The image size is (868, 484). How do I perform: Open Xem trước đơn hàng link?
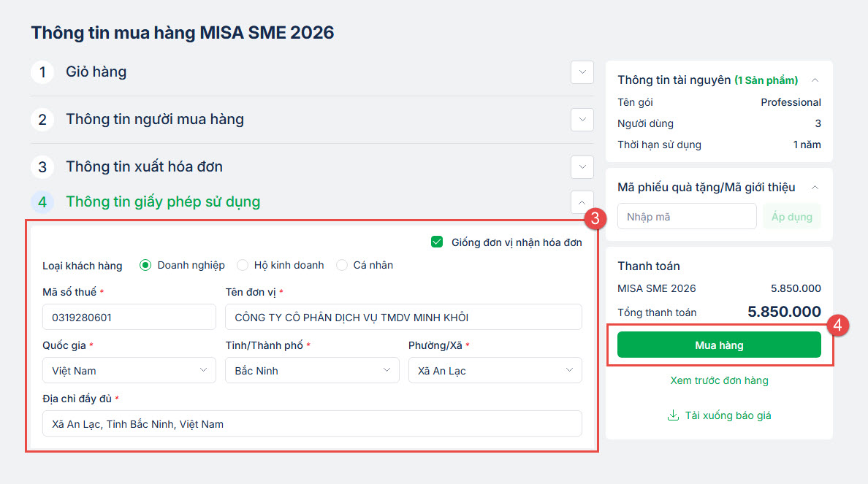coord(719,380)
